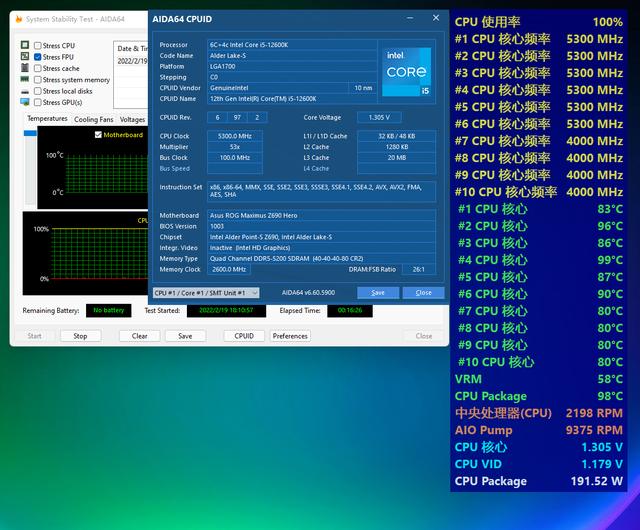Screen dimensions: 640x530
Task: Enable the Stress system memory checkbox
Action: [x=38, y=80]
